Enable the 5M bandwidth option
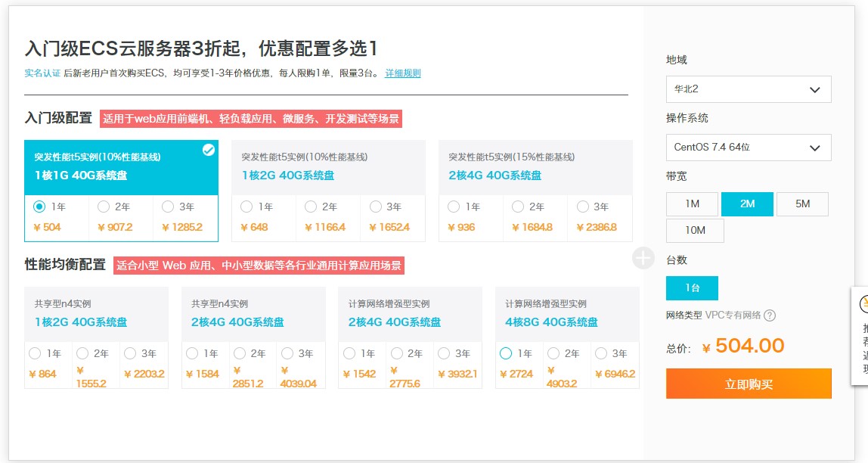Viewport: 868px width, 463px height. coord(801,204)
